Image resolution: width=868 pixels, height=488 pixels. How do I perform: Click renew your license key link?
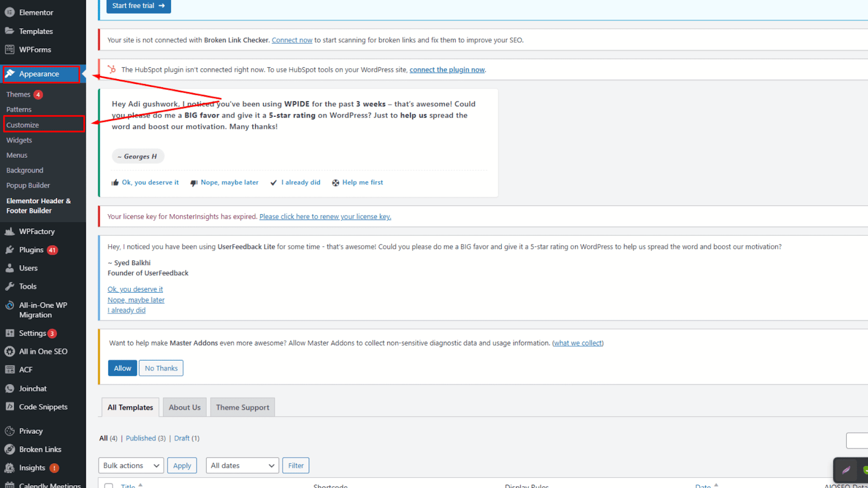325,216
